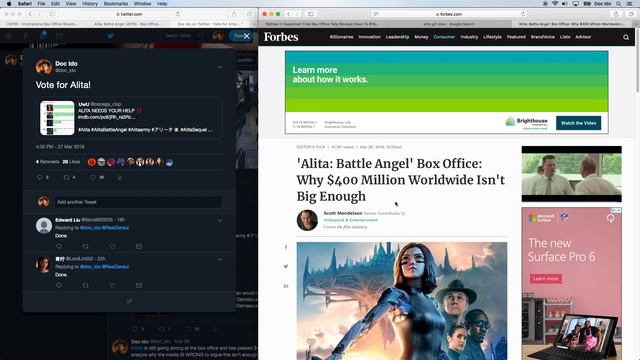Like icon under Edward Liu's reply
The height and width of the screenshot is (360, 640).
(x=112, y=247)
